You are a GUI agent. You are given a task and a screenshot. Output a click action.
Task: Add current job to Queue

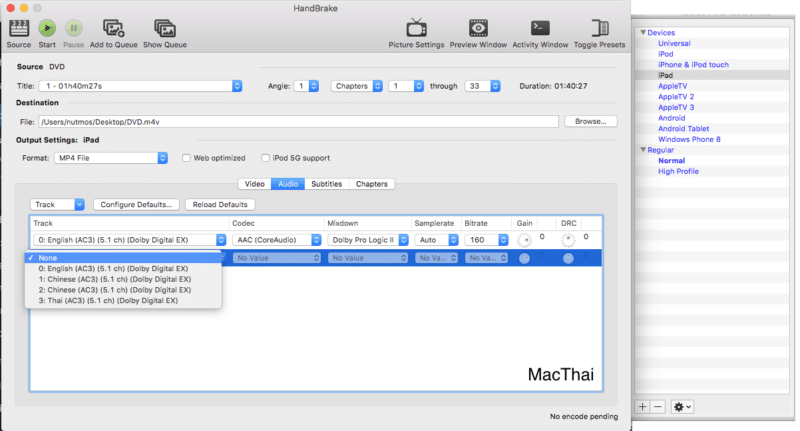point(113,28)
